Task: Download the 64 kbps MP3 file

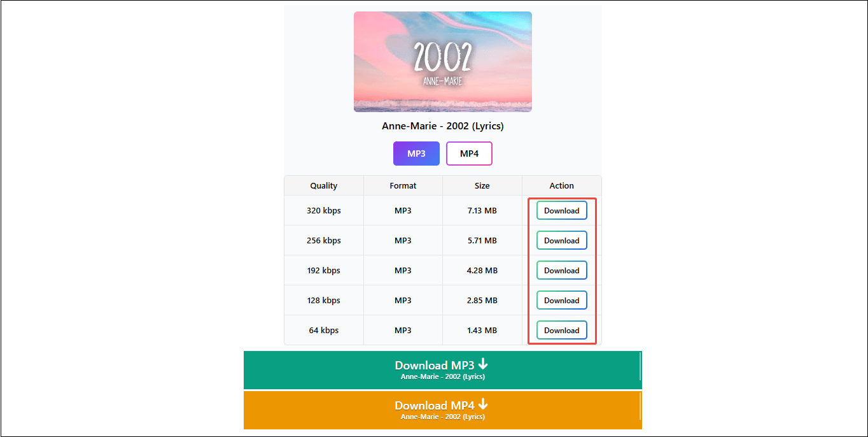Action: (561, 330)
